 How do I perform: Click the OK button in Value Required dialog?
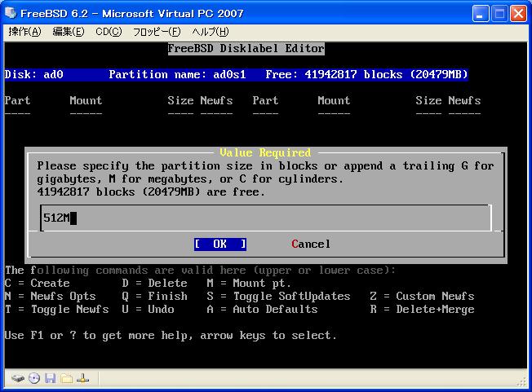219,244
